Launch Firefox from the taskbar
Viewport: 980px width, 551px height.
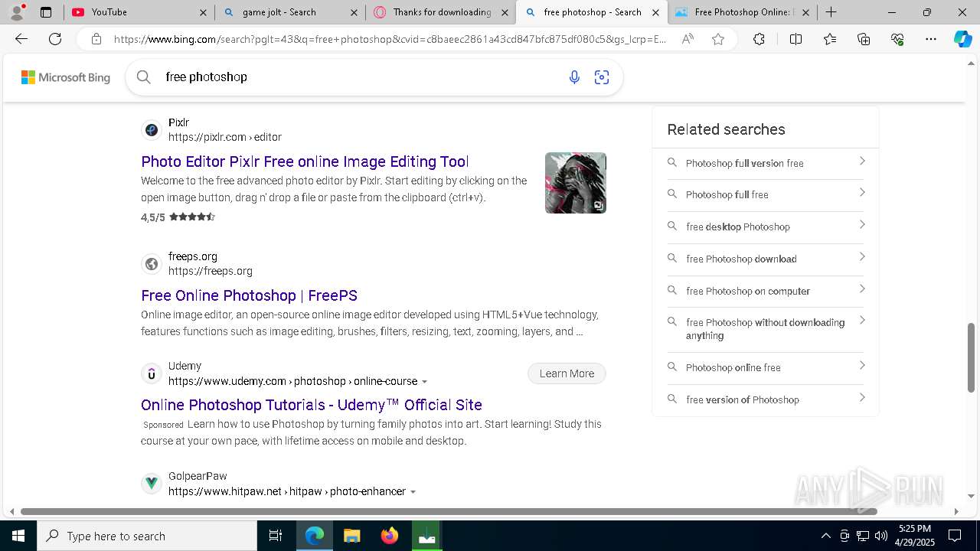click(x=390, y=536)
